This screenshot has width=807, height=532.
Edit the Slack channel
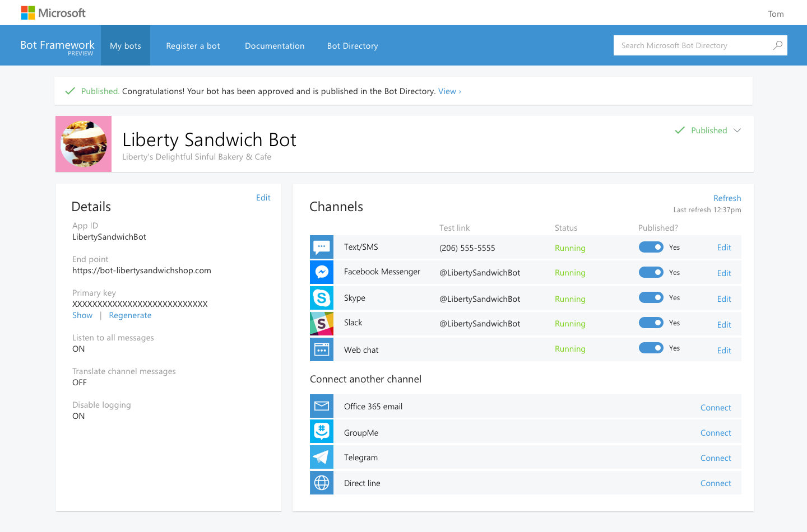[724, 325]
